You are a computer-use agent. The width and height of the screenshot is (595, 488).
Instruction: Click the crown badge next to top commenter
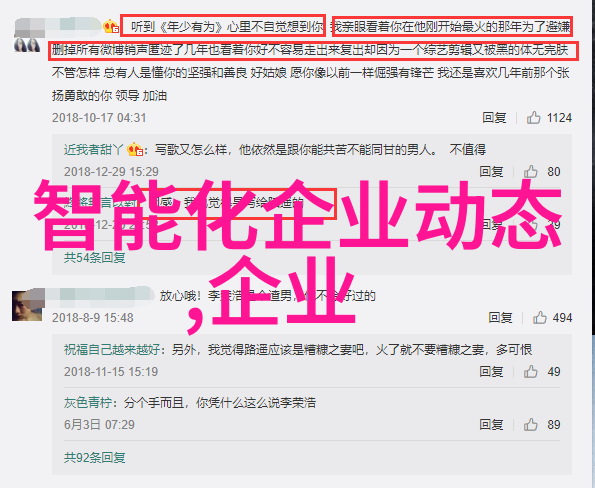click(111, 27)
